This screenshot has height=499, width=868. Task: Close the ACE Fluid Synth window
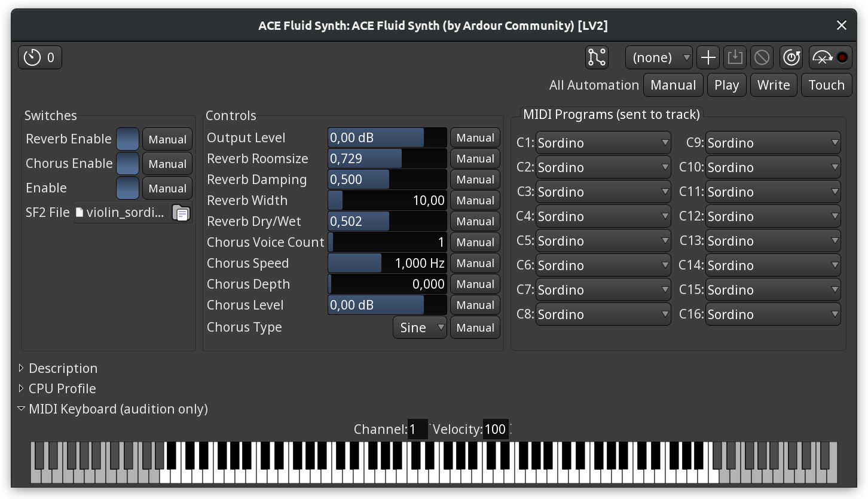tap(842, 25)
